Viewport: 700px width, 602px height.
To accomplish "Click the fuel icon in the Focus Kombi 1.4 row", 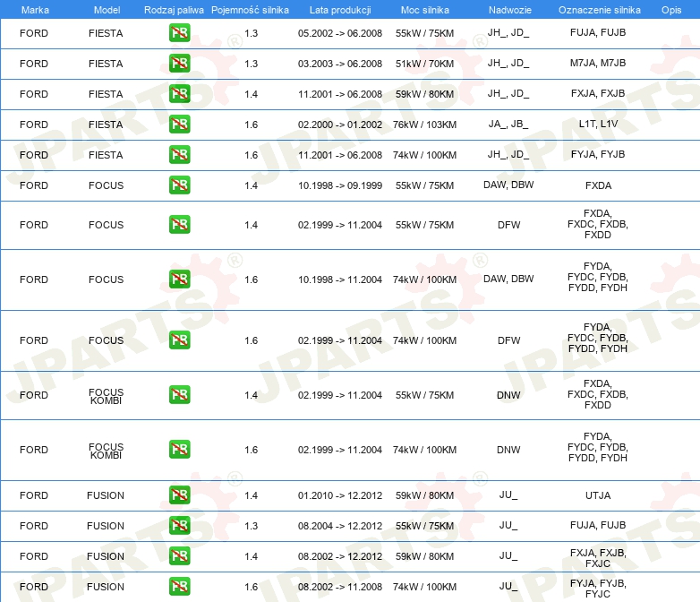I will pos(179,395).
